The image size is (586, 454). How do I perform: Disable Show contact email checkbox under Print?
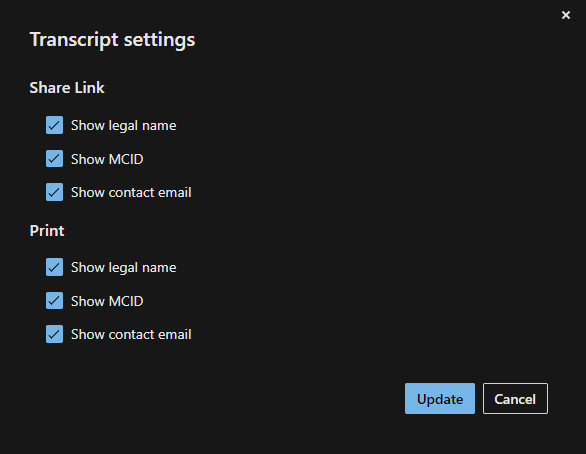click(54, 334)
